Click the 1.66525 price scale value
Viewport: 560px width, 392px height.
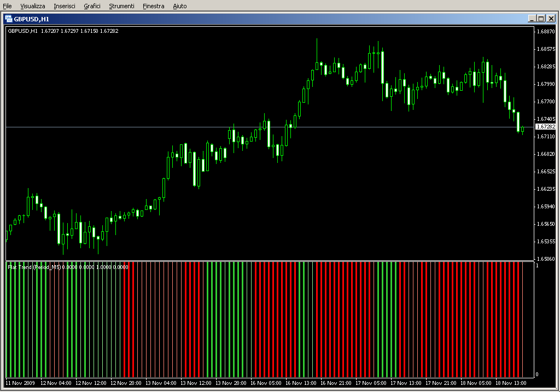click(546, 171)
